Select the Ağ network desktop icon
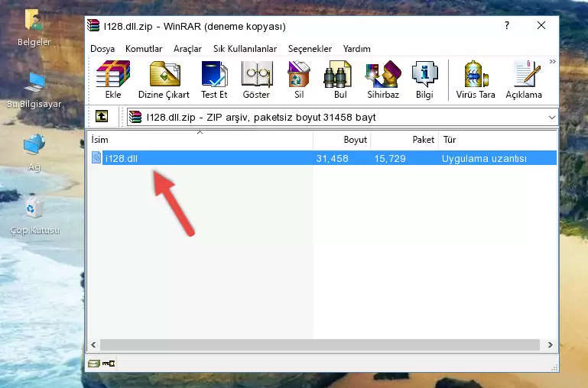Viewport: 588px width, 388px height. [x=34, y=153]
